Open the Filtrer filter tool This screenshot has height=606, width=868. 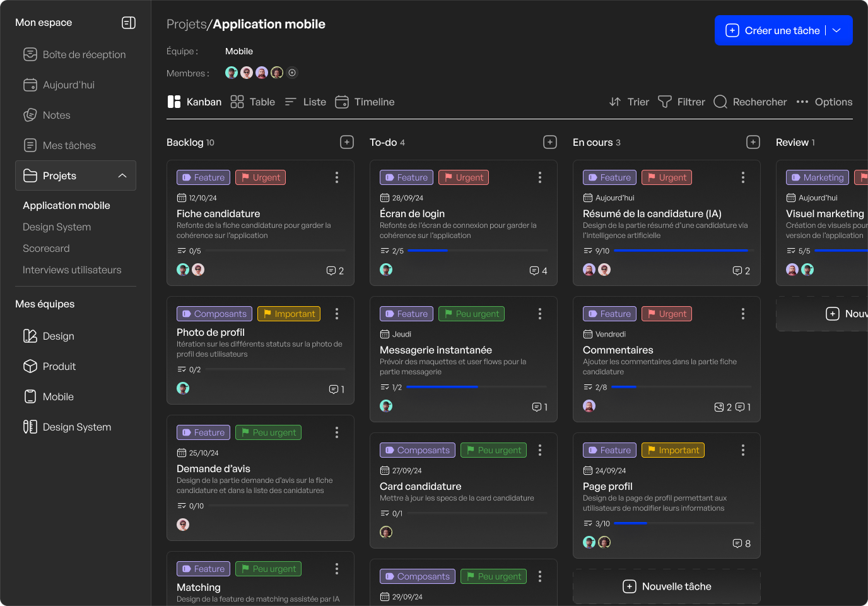681,102
